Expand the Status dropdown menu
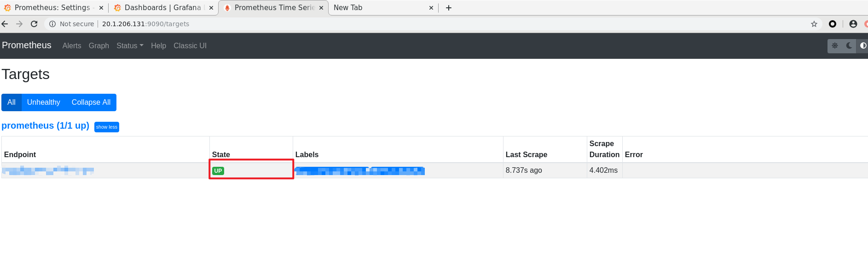The height and width of the screenshot is (278, 868). pos(130,46)
